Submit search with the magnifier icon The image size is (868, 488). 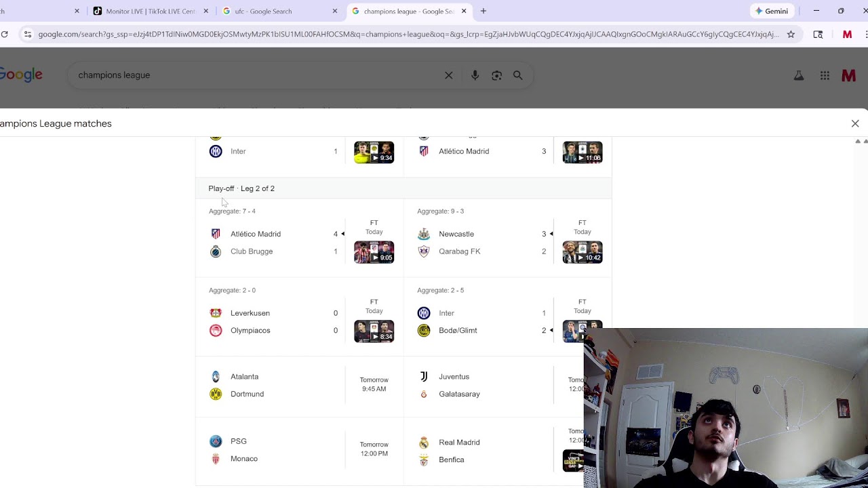tap(518, 75)
